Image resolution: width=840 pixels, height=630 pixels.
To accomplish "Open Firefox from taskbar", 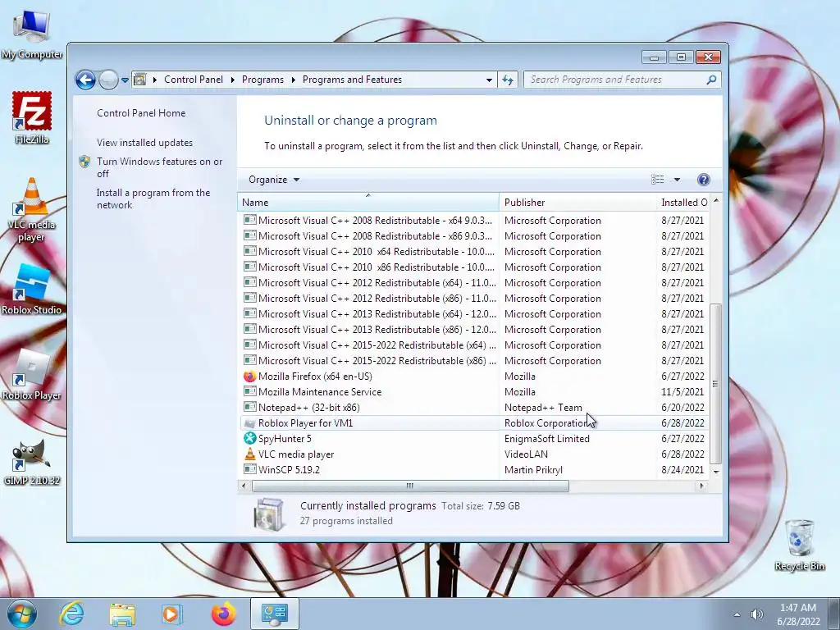I will pyautogui.click(x=223, y=614).
